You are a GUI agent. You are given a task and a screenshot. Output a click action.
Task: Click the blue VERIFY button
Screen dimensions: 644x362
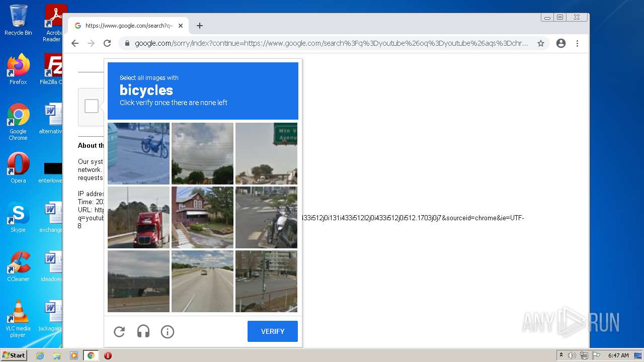click(273, 331)
